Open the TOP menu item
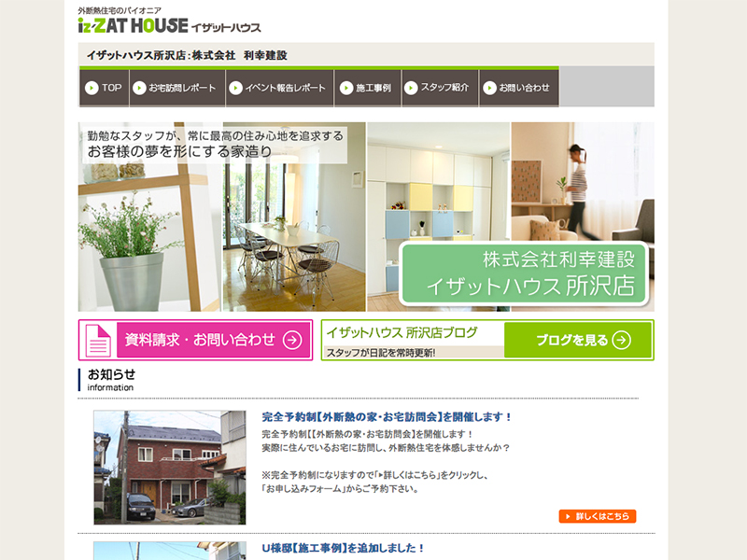The width and height of the screenshot is (747, 560). coord(105,88)
